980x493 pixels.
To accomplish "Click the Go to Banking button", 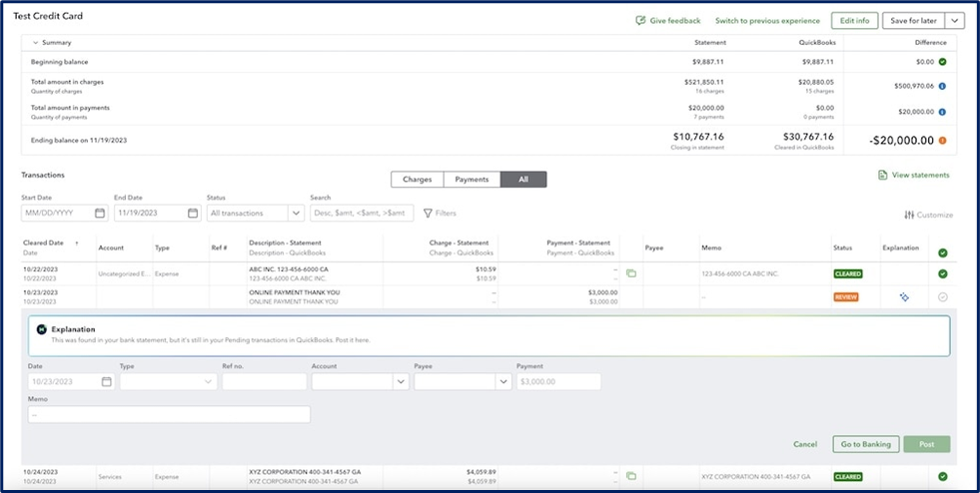I will tap(865, 444).
